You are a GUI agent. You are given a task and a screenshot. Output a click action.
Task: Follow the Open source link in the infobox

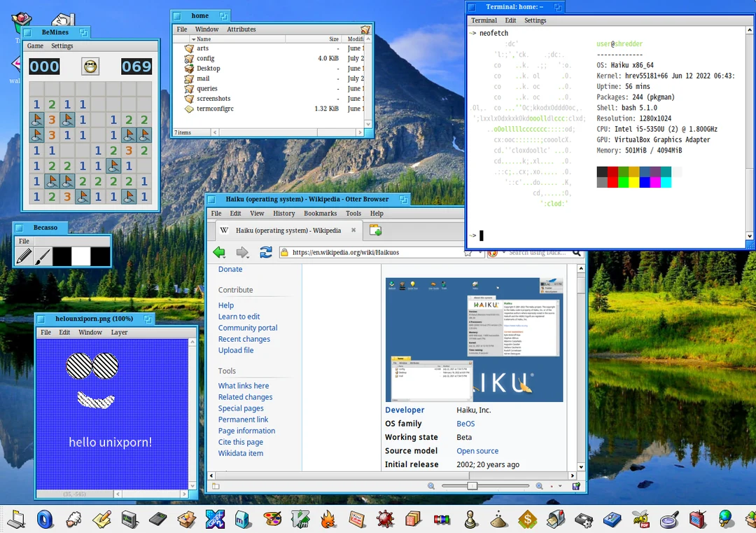(x=477, y=450)
